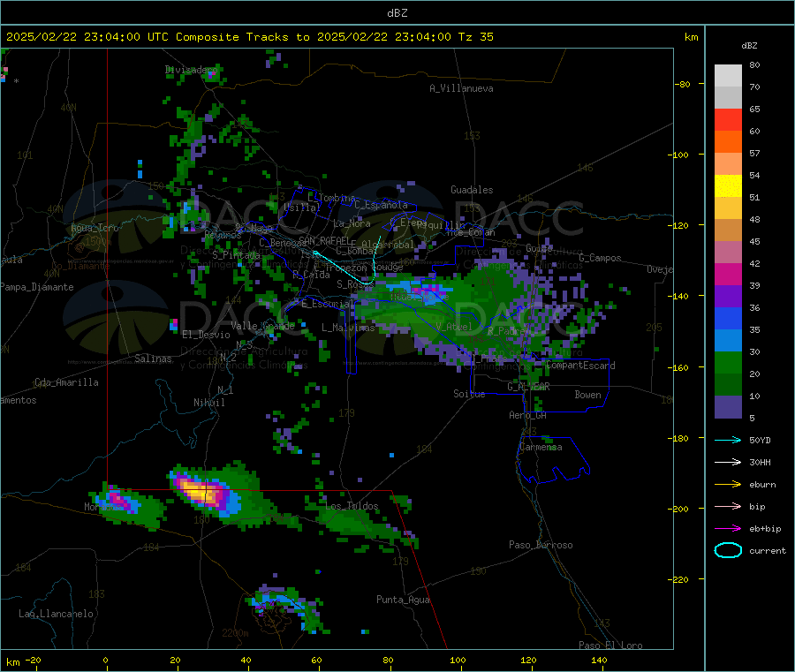Image resolution: width=795 pixels, height=672 pixels.
Task: Select the slate purple 5–10 dBZ swatch
Action: pos(728,407)
